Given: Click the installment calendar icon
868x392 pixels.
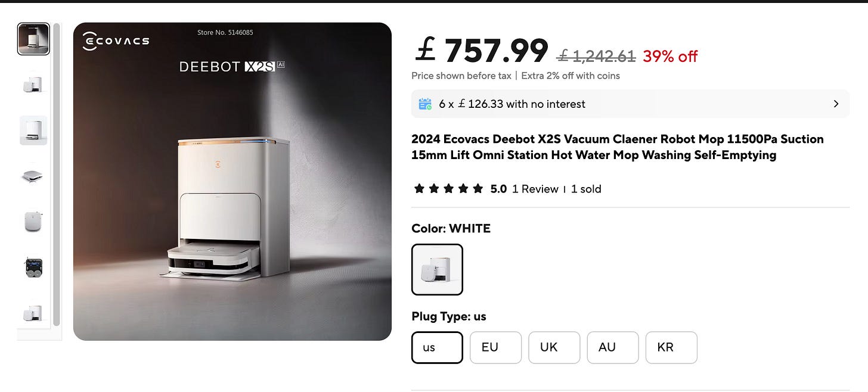Looking at the screenshot, I should coord(425,104).
